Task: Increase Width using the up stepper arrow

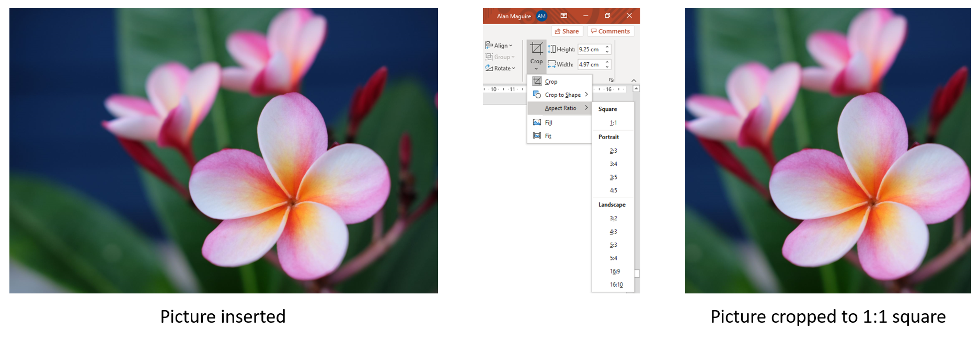Action: (607, 62)
